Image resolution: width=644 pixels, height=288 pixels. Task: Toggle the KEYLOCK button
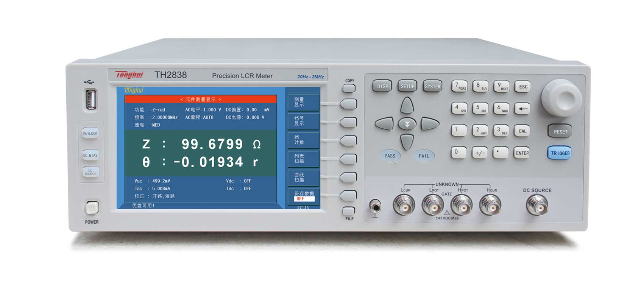pos(90,133)
